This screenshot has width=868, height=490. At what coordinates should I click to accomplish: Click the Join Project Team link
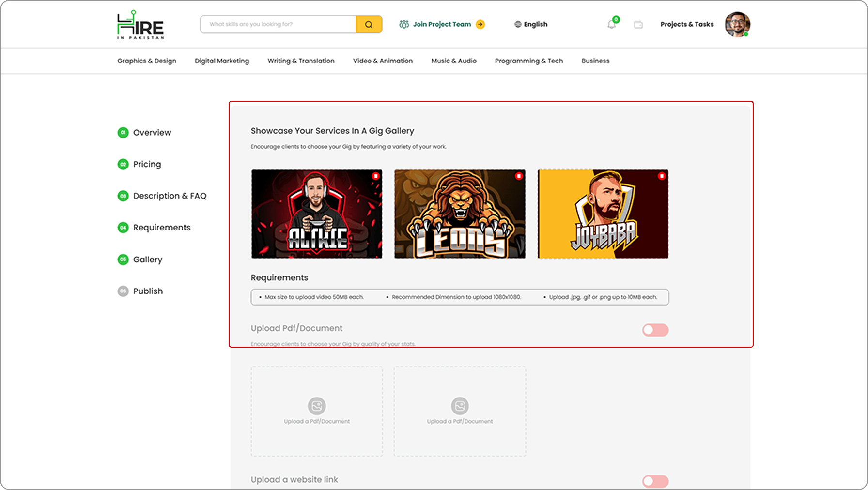pos(442,24)
